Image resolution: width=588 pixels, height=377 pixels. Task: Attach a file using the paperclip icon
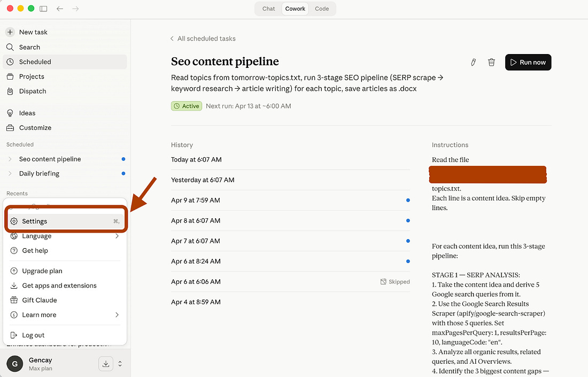coord(473,62)
